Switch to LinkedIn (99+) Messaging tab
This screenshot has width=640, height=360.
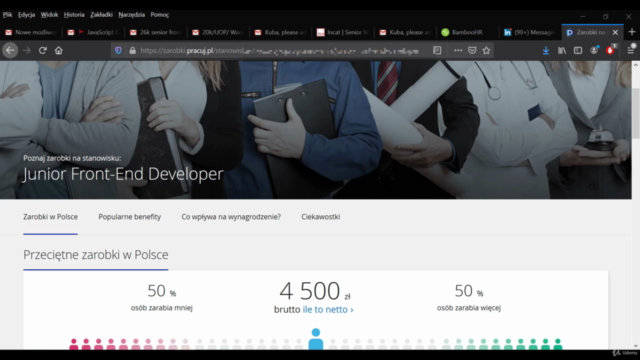(530, 32)
